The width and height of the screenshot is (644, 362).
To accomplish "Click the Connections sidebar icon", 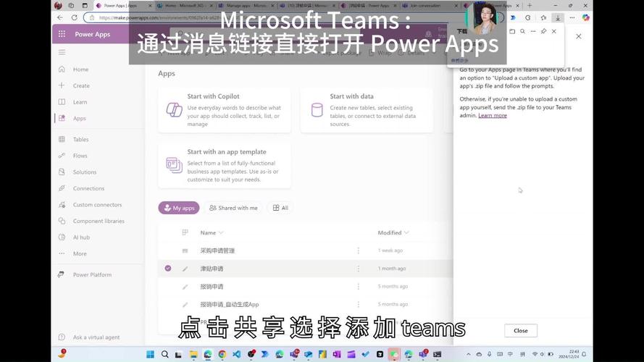I will 62,188.
